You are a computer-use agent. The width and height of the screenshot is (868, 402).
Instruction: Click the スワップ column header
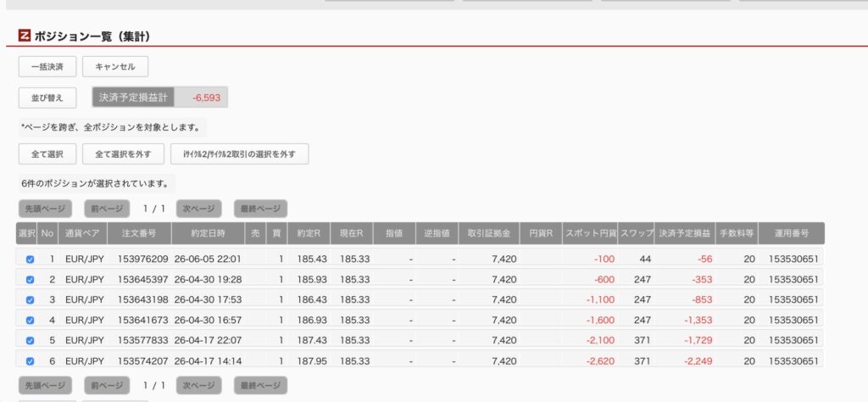(x=636, y=233)
